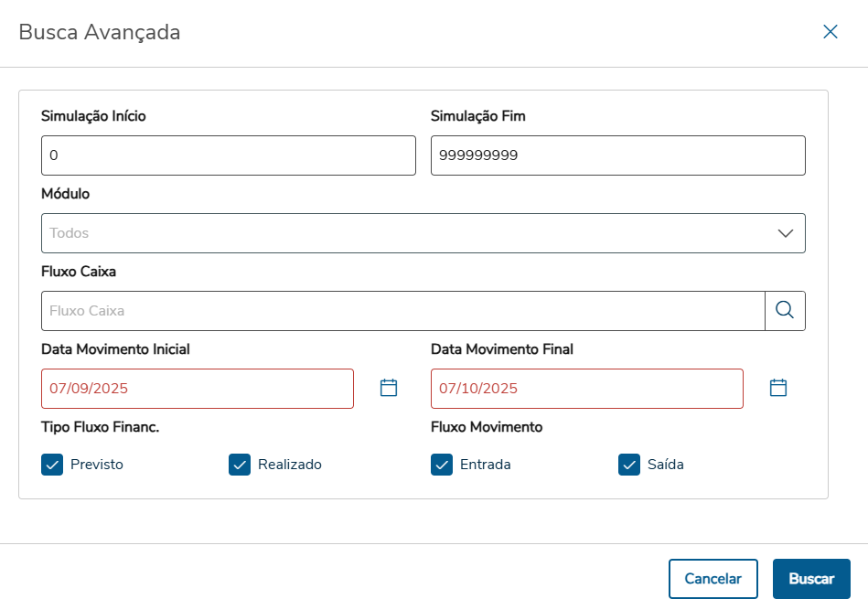Click the 'Tipo Fluxo Financ.' section label

pos(101,427)
